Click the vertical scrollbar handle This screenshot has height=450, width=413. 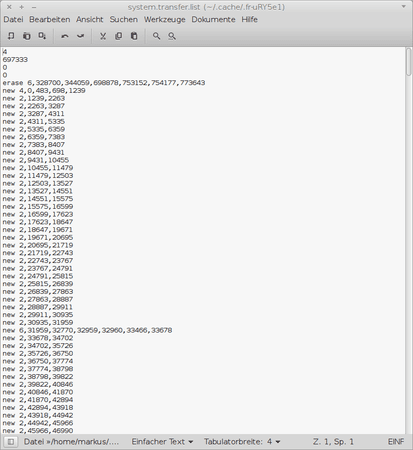point(409,62)
